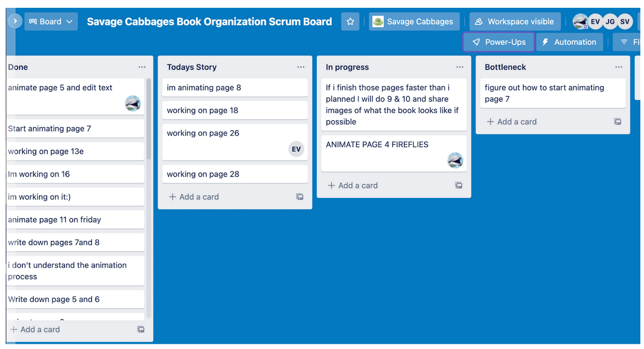Open the card im animating page 8
Image resolution: width=644 pixels, height=349 pixels.
(x=235, y=88)
